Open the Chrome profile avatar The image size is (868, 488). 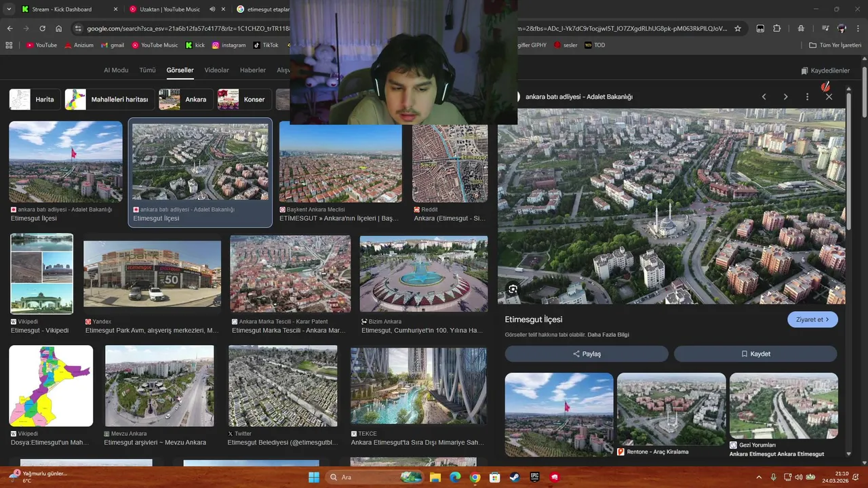842,28
